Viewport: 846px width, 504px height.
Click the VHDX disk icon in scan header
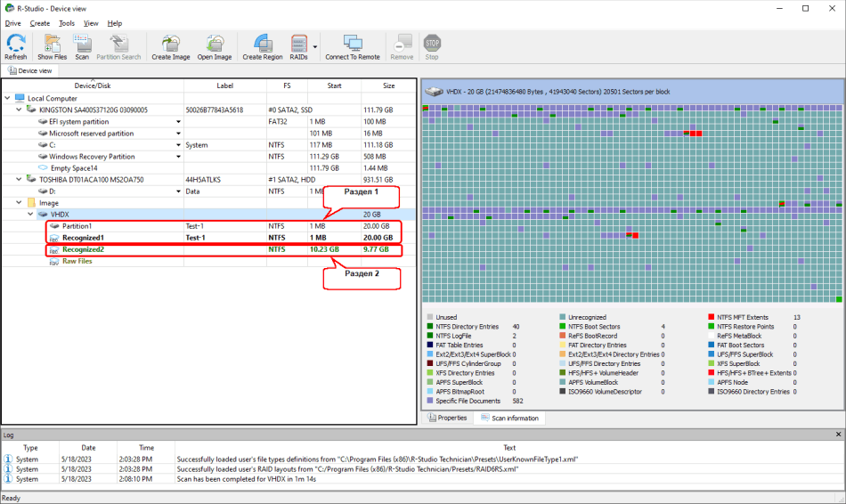pos(434,93)
